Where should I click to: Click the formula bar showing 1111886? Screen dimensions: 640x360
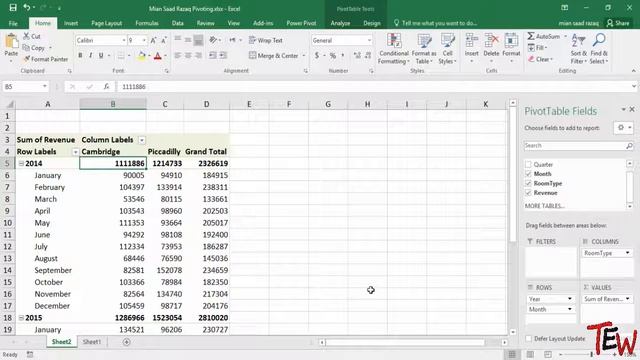[x=376, y=87]
